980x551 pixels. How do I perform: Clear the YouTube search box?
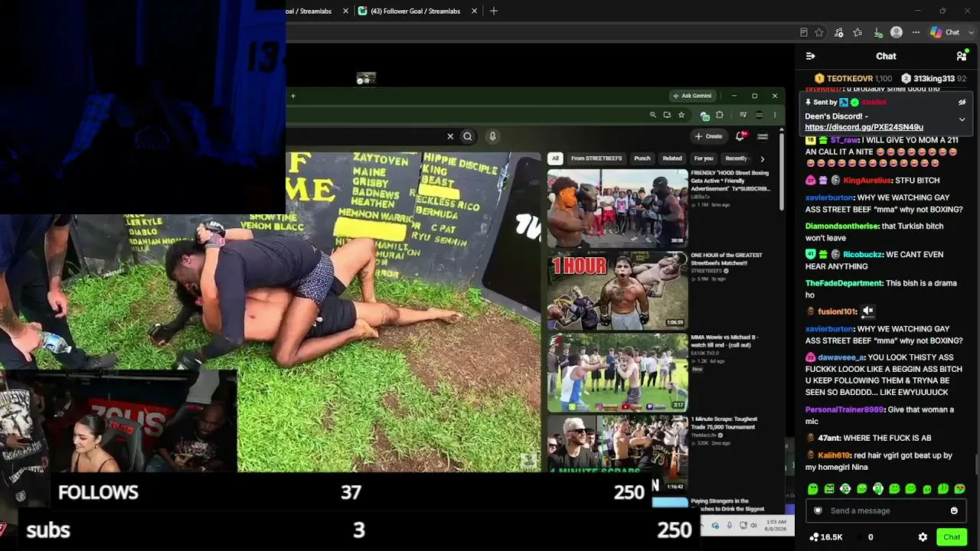[x=450, y=136]
